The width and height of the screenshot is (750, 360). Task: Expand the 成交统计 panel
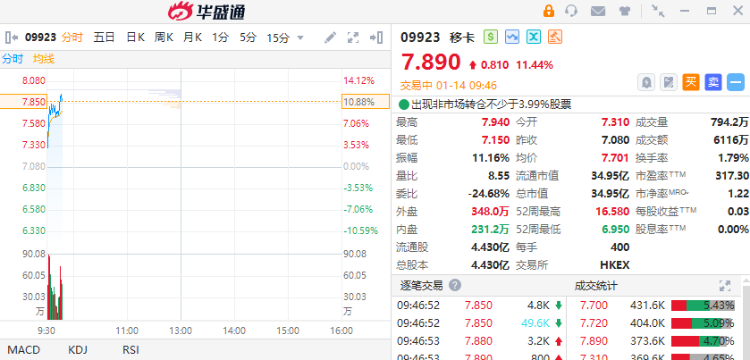725,286
